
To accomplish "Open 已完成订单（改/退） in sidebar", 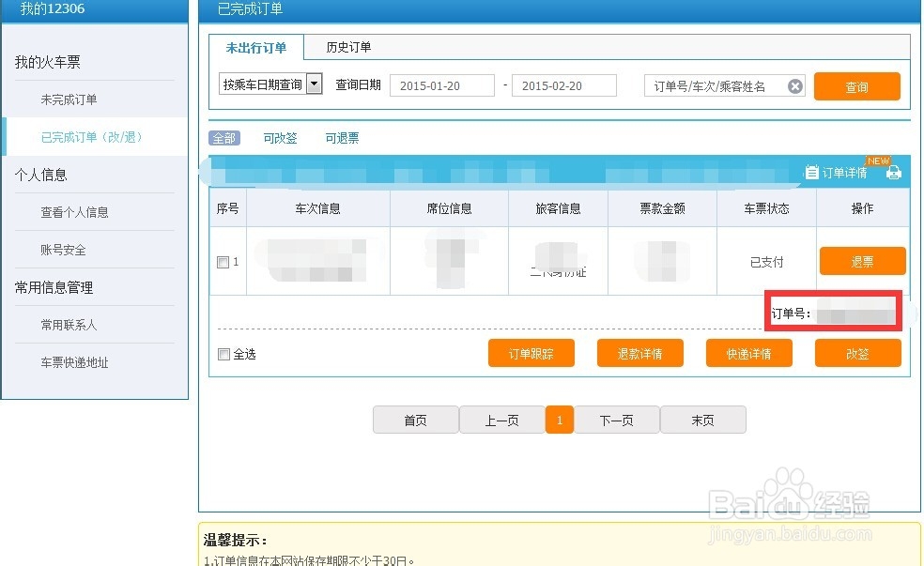I will 91,137.
